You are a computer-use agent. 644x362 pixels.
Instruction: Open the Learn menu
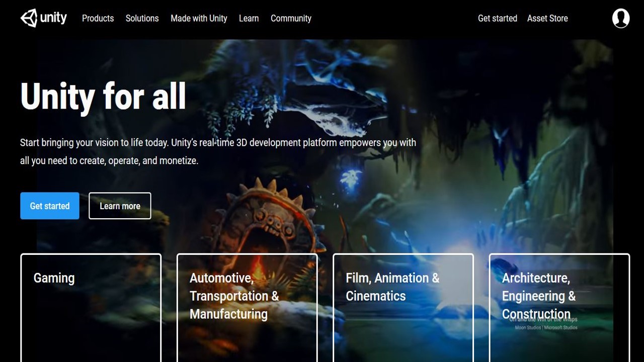tap(249, 18)
